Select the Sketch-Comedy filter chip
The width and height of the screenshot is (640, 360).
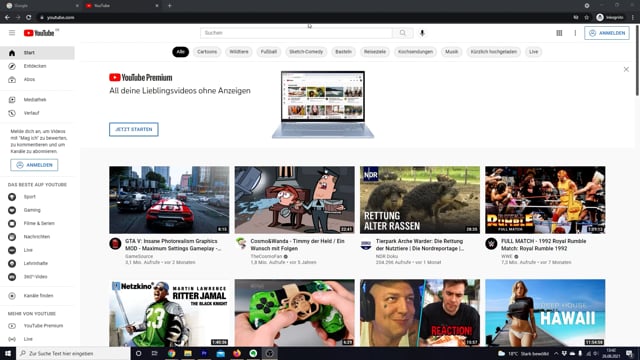(x=306, y=52)
